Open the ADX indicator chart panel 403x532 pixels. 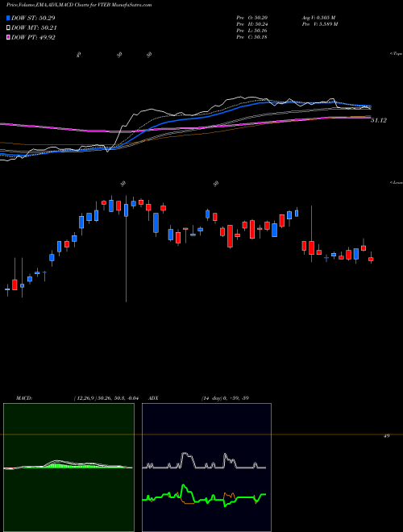point(206,468)
